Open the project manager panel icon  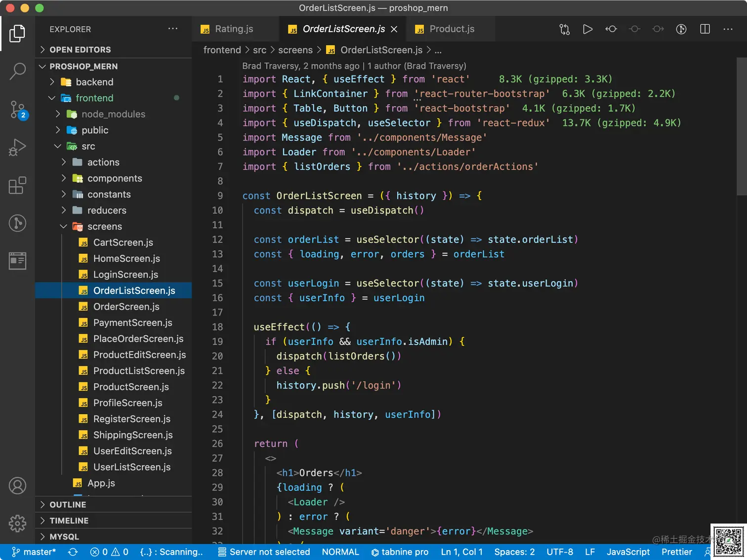click(17, 261)
